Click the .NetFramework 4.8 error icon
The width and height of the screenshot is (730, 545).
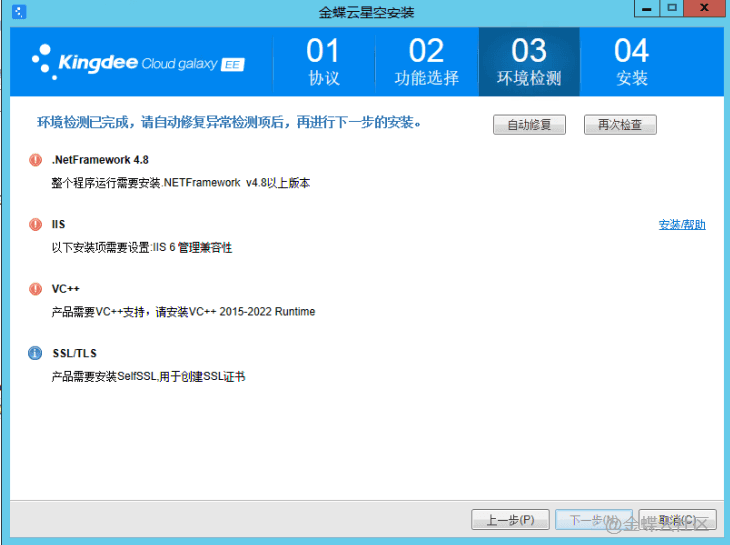point(35,160)
